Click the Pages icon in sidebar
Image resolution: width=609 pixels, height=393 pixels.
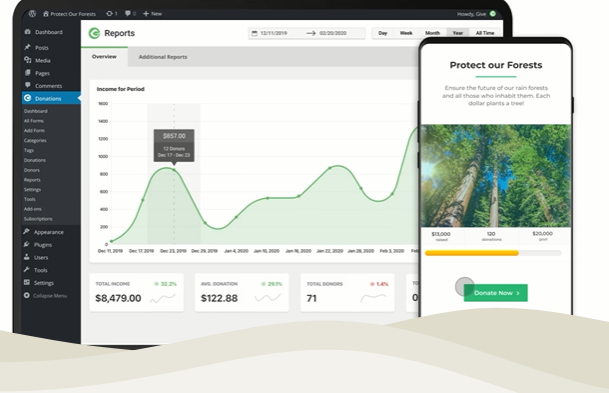click(x=28, y=73)
